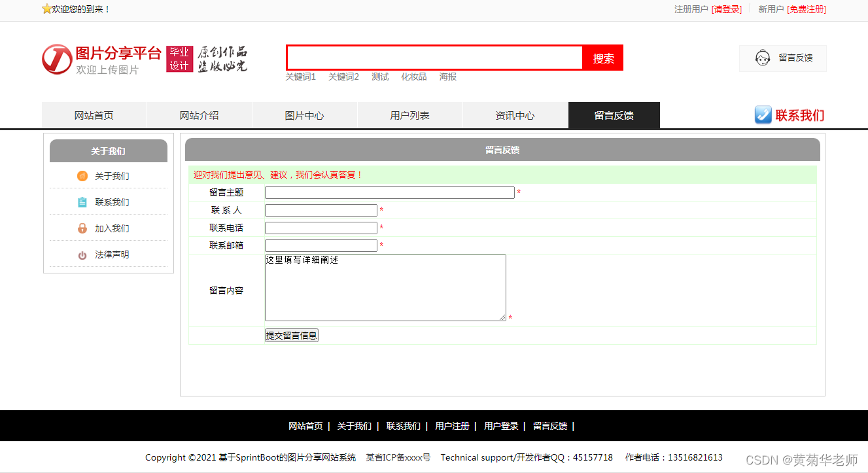The height and width of the screenshot is (473, 868).
Task: Click the orange 关于我们 sidebar icon
Action: coord(82,176)
